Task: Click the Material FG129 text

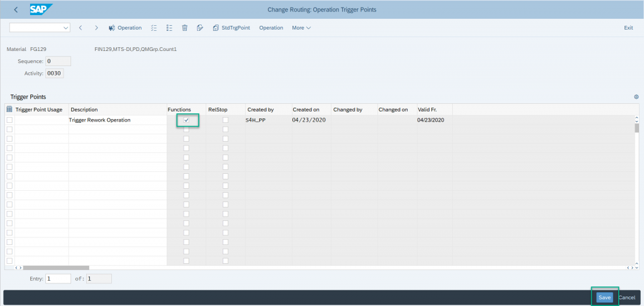Action: click(26, 49)
